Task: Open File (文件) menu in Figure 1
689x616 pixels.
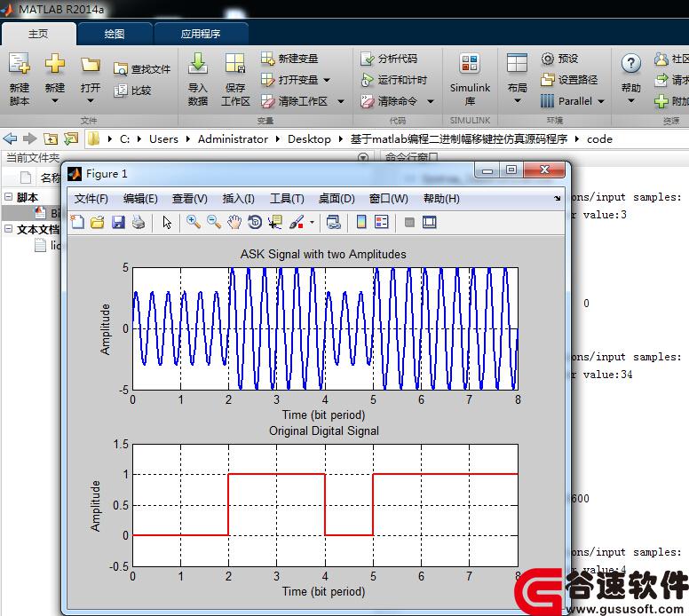Action: click(91, 199)
